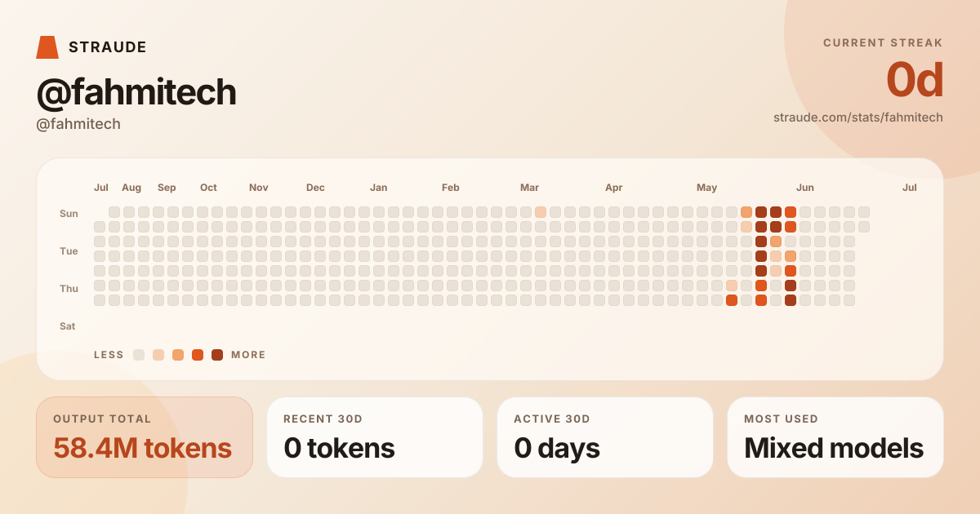Select the orange cell in the heatmap's bottom row under May
The image size is (980, 514).
pos(732,300)
